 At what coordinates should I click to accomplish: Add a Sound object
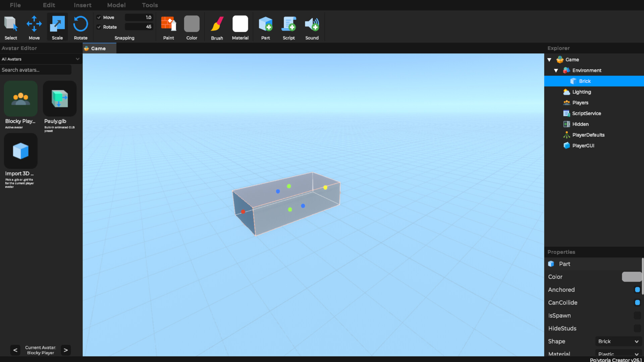click(x=312, y=24)
